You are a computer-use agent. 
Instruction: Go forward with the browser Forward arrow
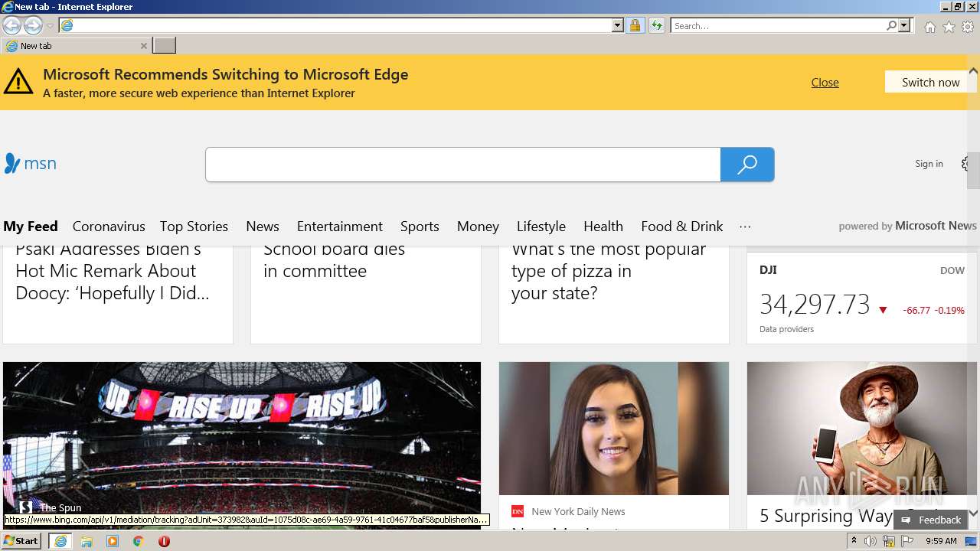[33, 26]
